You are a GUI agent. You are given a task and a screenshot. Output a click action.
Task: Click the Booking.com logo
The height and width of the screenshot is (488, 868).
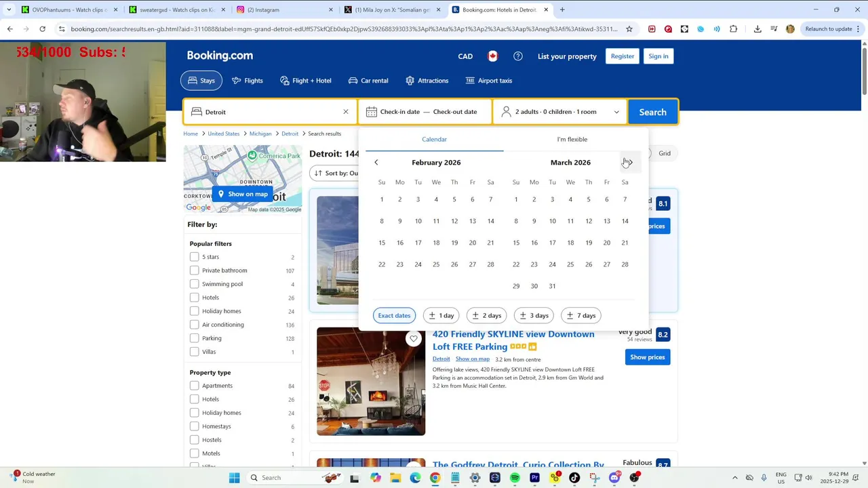(x=220, y=56)
